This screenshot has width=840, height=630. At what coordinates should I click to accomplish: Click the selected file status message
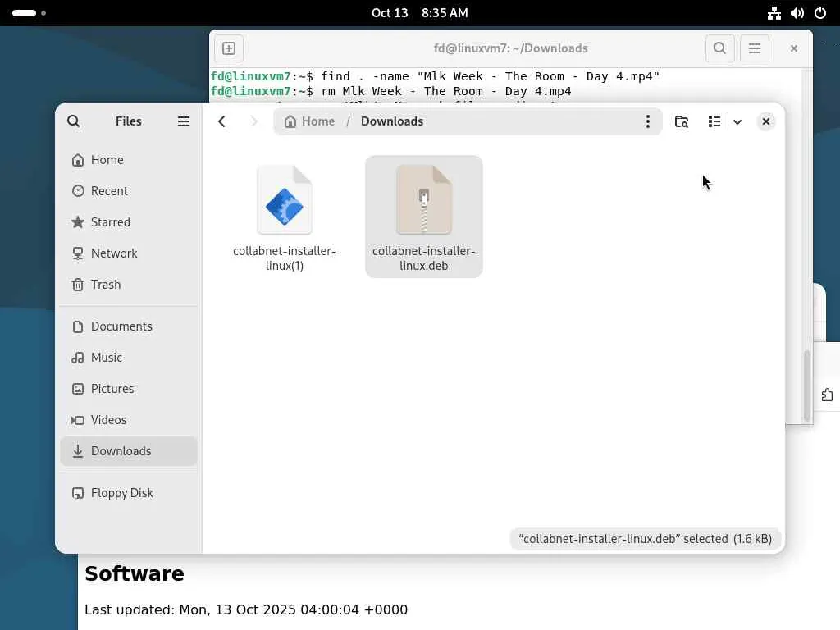[x=645, y=539]
